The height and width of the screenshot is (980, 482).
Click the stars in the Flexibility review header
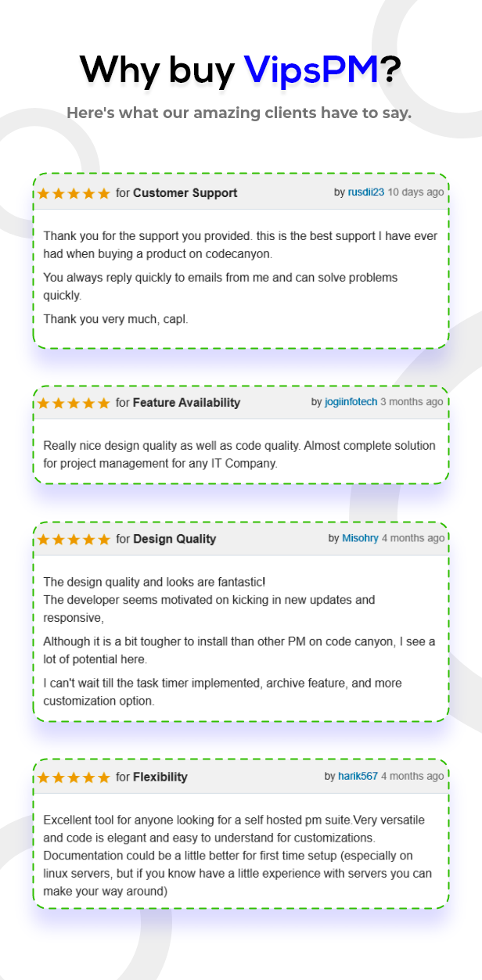click(x=74, y=777)
